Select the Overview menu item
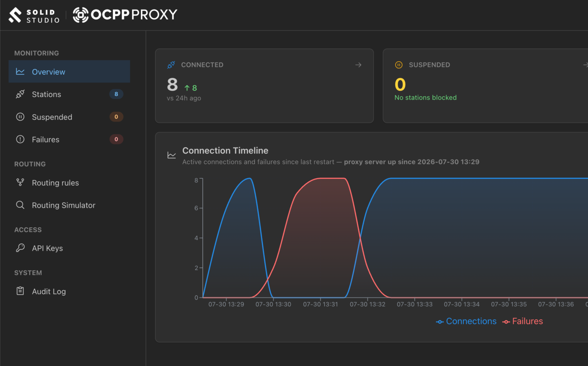The width and height of the screenshot is (588, 366). point(69,72)
